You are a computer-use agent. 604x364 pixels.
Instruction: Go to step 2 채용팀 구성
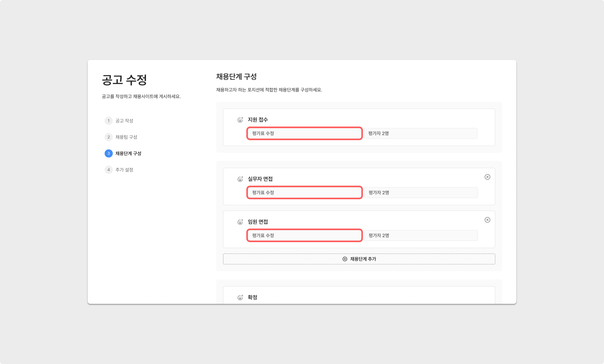[126, 137]
